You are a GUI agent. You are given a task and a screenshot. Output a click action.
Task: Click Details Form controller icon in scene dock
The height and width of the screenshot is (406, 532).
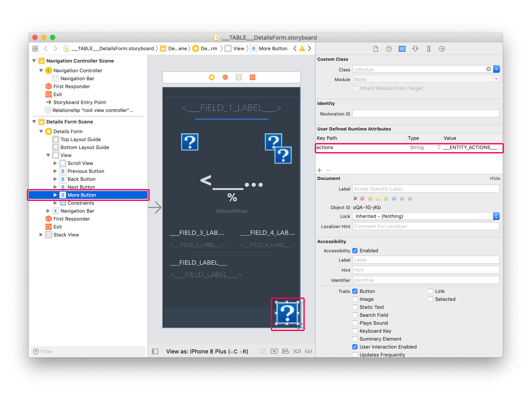(x=212, y=77)
